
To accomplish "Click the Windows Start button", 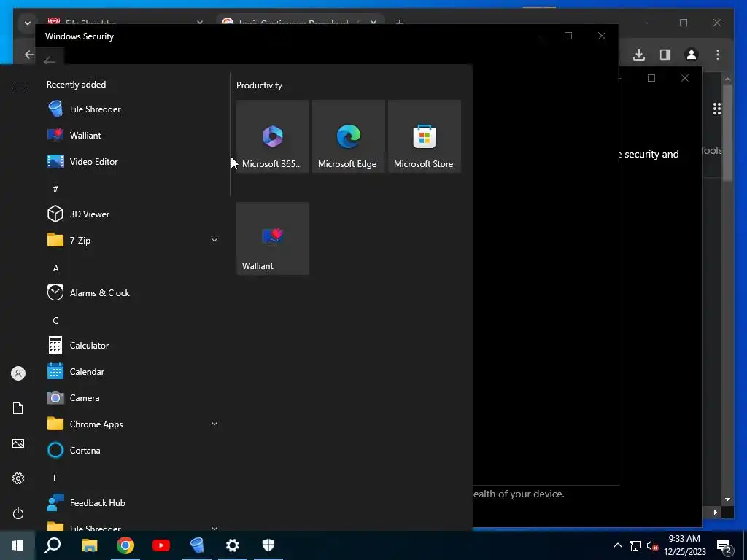I will [18, 545].
